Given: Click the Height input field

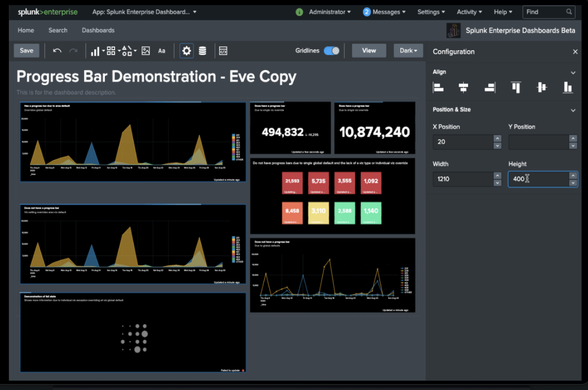Looking at the screenshot, I should coord(539,179).
